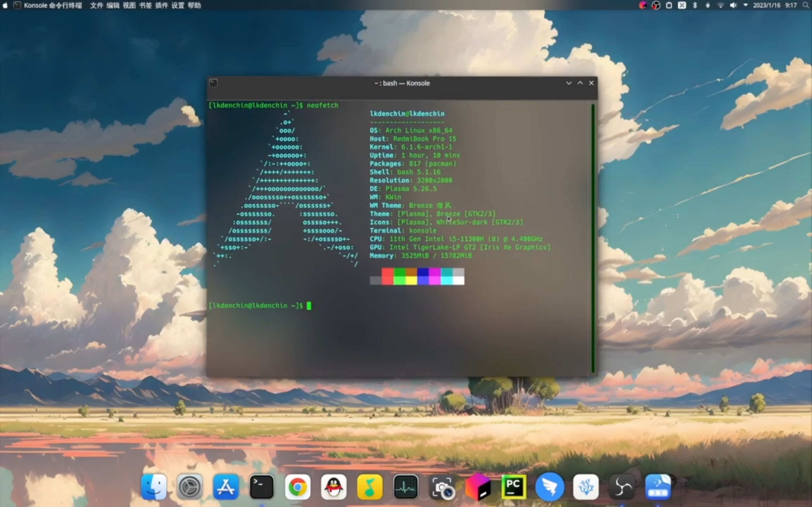Open QQ Music from the dock

(x=369, y=487)
